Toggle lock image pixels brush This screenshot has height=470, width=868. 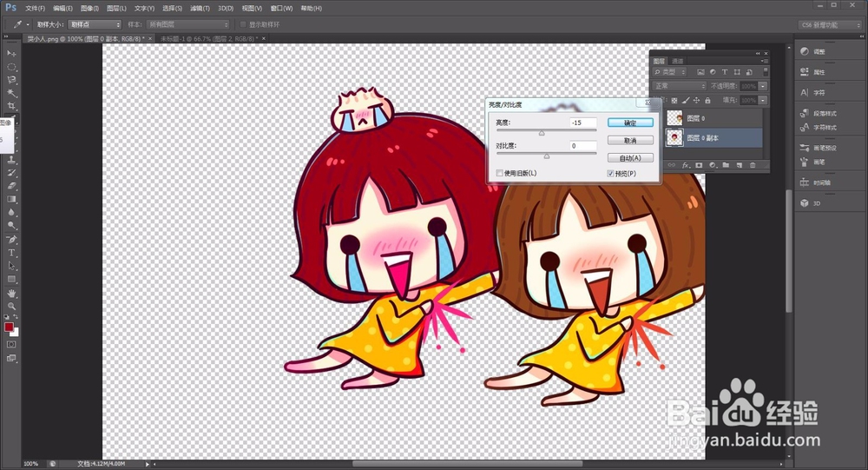[686, 100]
